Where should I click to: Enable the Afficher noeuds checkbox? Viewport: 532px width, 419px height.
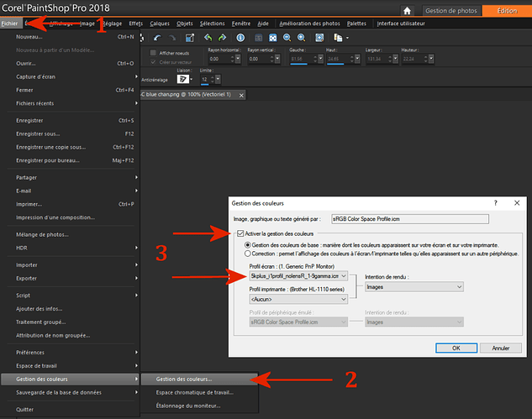(x=152, y=52)
